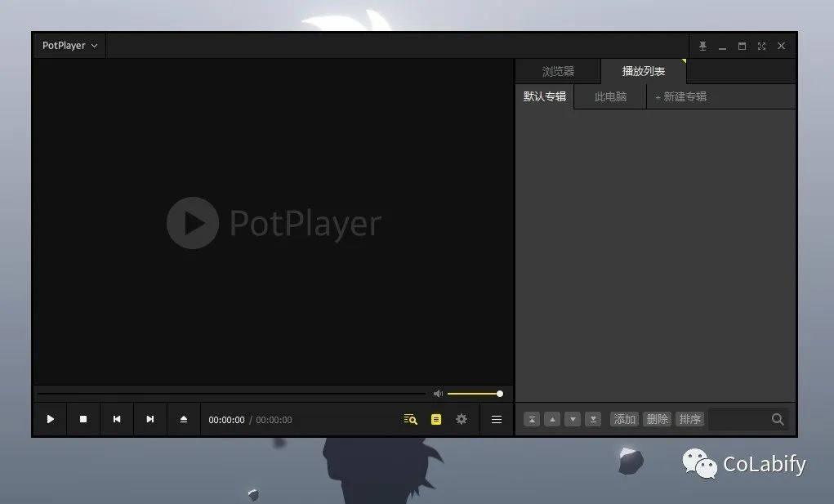This screenshot has height=504, width=834.
Task: Open media with the eject/open file icon
Action: tap(184, 418)
